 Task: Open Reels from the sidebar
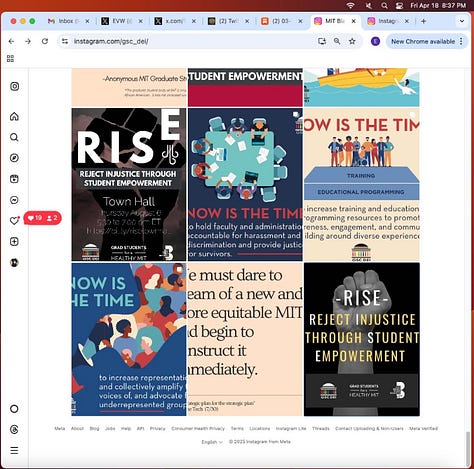point(14,179)
